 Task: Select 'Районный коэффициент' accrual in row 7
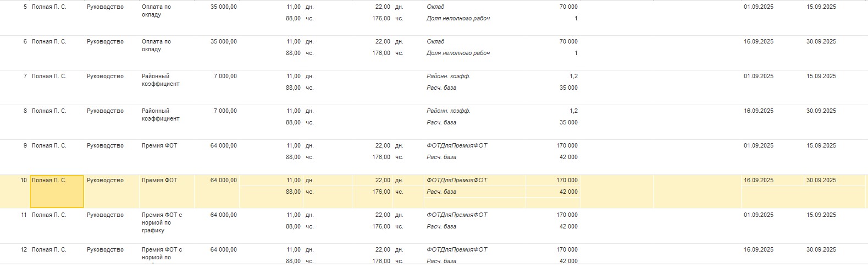(x=161, y=80)
